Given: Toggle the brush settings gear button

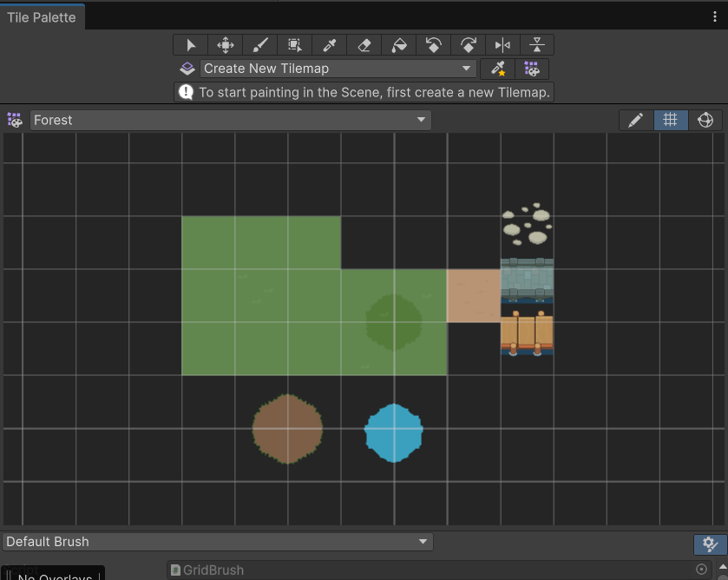Looking at the screenshot, I should pos(710,544).
